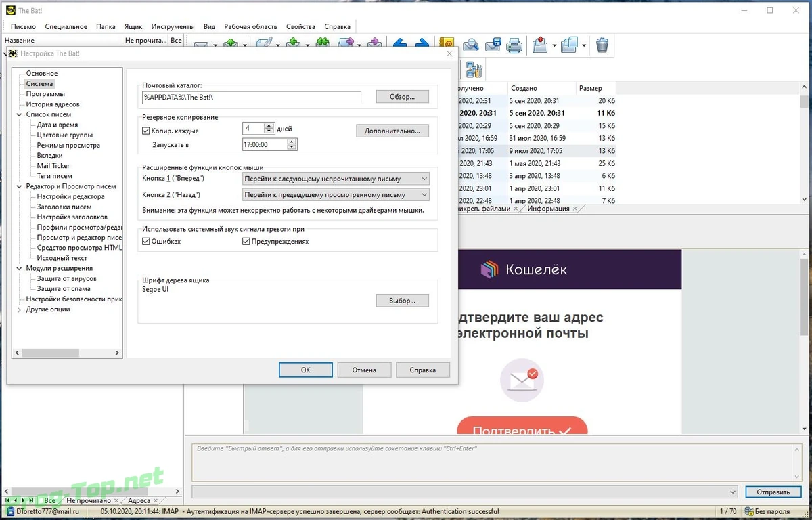812x520 pixels.
Task: Open dropdown arrow next to export icon
Action: pyautogui.click(x=554, y=46)
